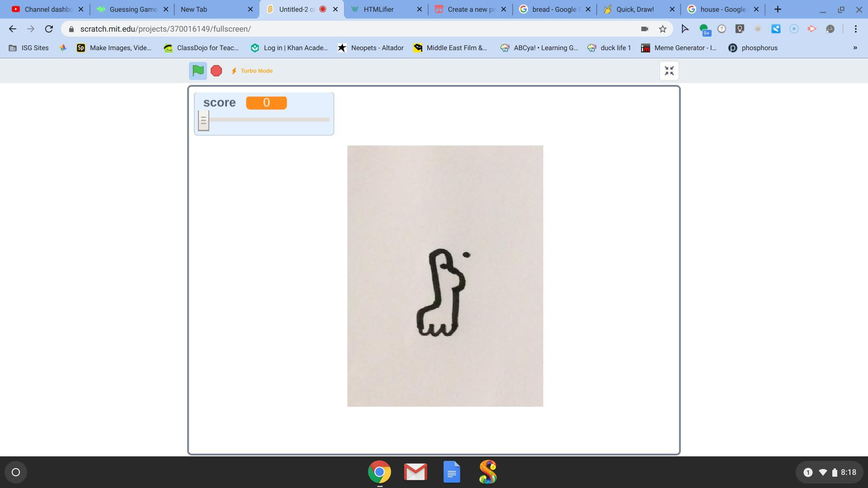This screenshot has height=488, width=868.
Task: Click the red stop sign button
Action: coord(216,71)
